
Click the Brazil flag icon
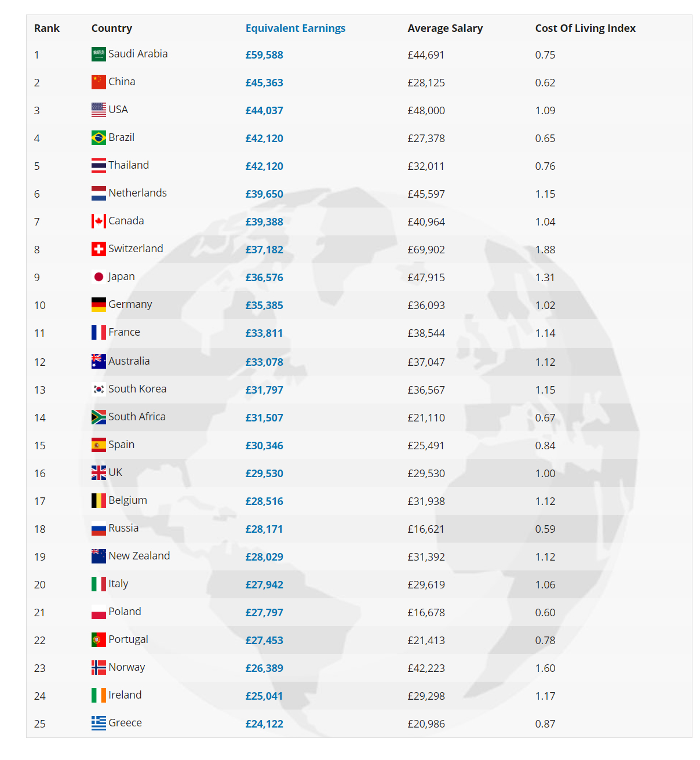(x=99, y=138)
